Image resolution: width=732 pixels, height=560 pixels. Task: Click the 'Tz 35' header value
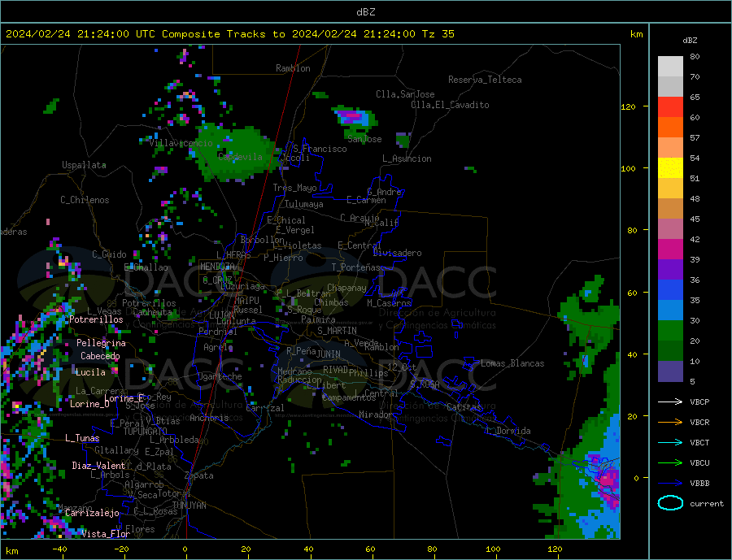click(x=438, y=34)
